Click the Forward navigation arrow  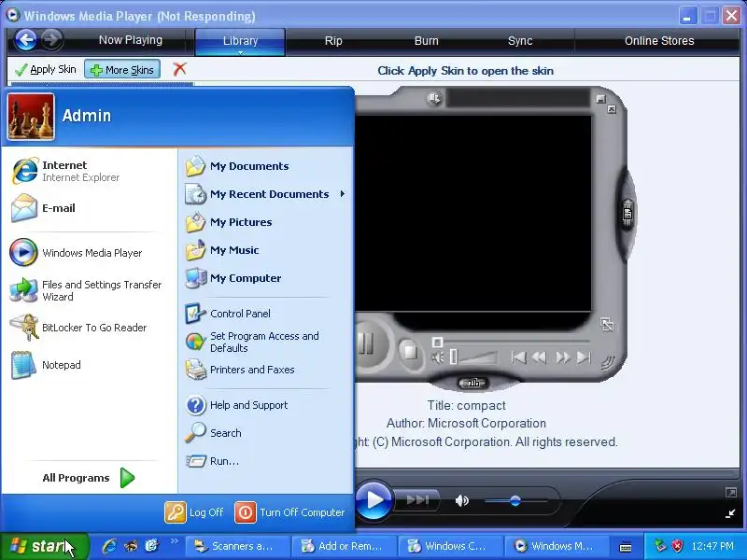click(x=52, y=40)
